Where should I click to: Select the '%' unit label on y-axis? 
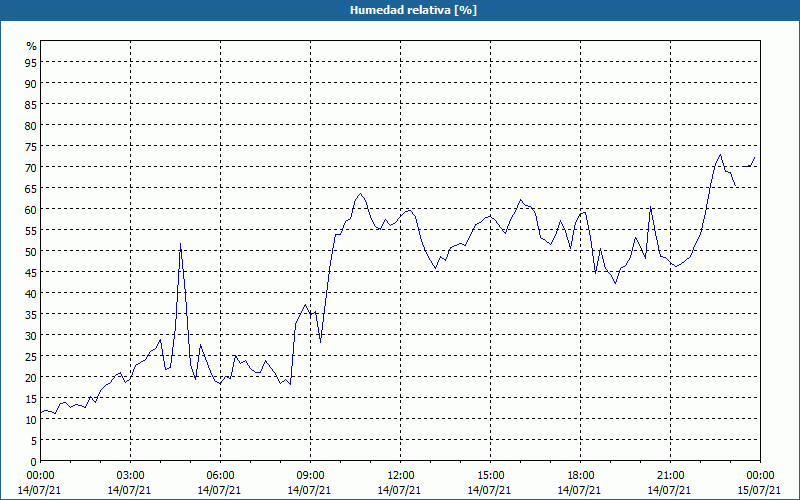(x=32, y=46)
